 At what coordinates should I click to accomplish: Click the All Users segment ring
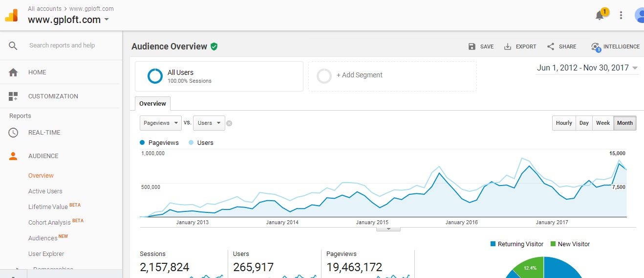(155, 76)
